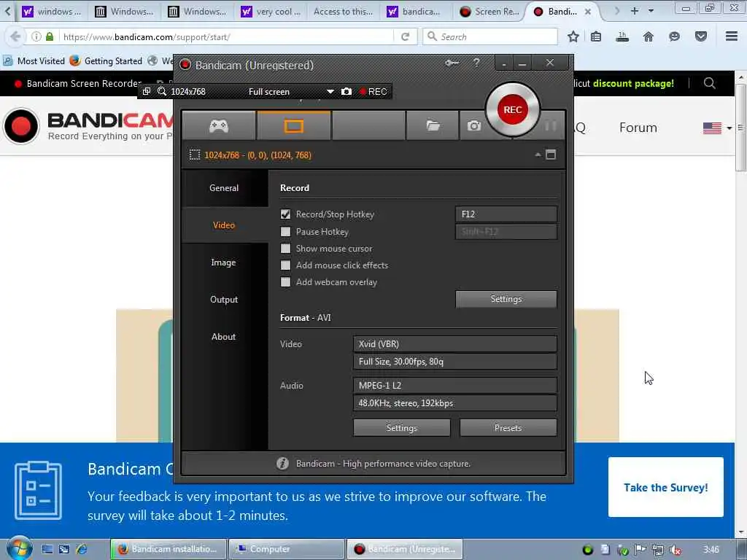Click the Firefox bookmark star icon
Screen dimensions: 747x560
[x=573, y=36]
